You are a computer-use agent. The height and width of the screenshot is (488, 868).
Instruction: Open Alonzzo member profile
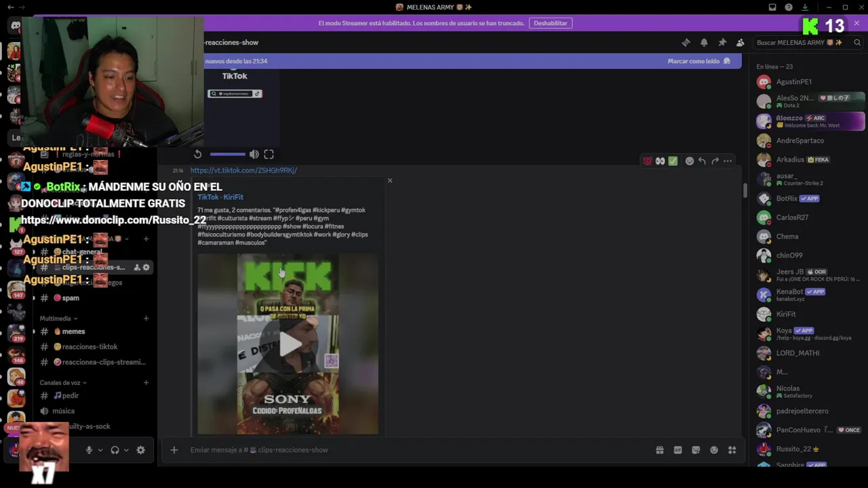pyautogui.click(x=810, y=121)
